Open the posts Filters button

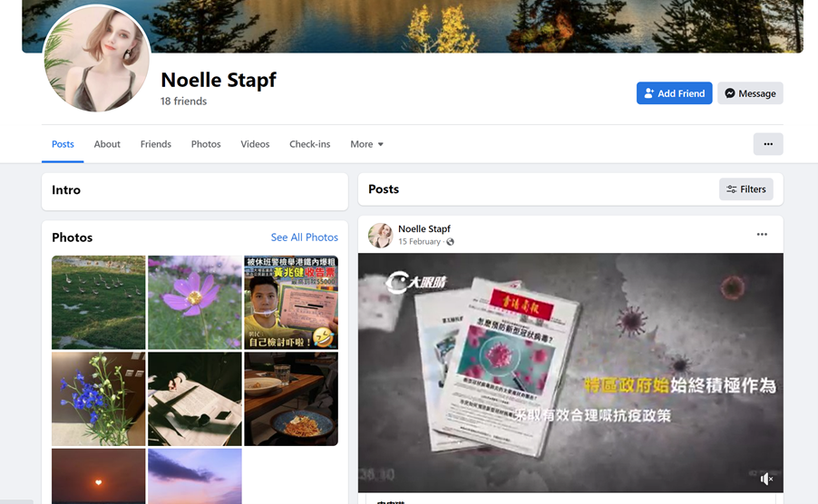point(746,189)
